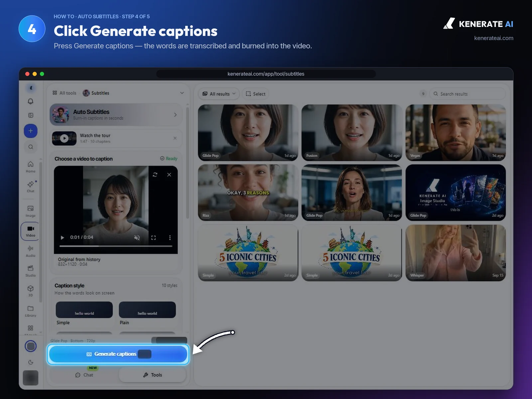Image resolution: width=532 pixels, height=399 pixels.
Task: Switch to the Chat tab
Action: pyautogui.click(x=84, y=375)
